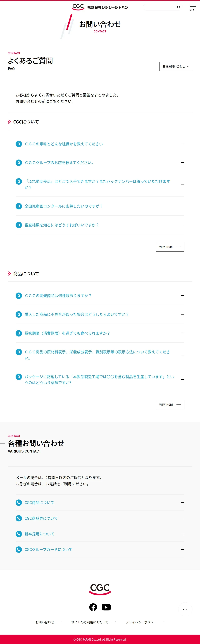
Task: Click the scroll-to-top arrow button
Action: pyautogui.click(x=185, y=609)
